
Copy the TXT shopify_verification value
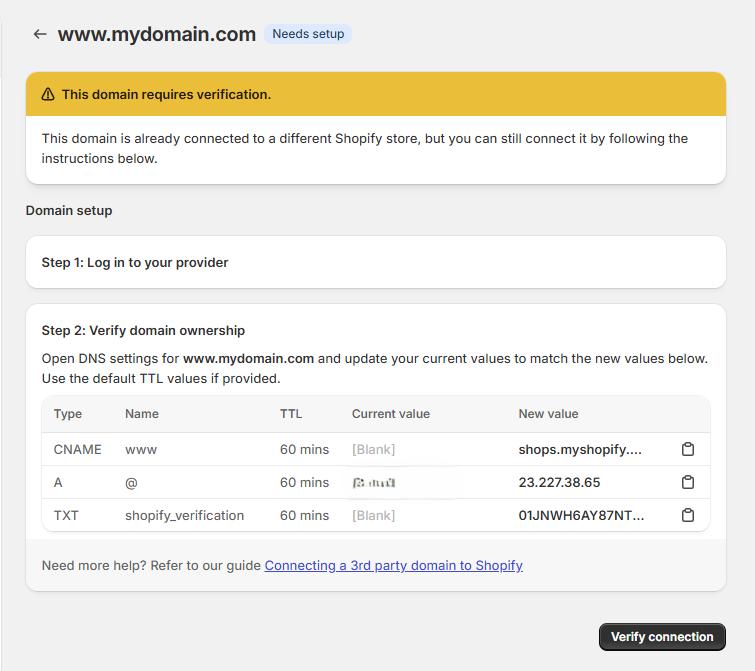point(687,515)
